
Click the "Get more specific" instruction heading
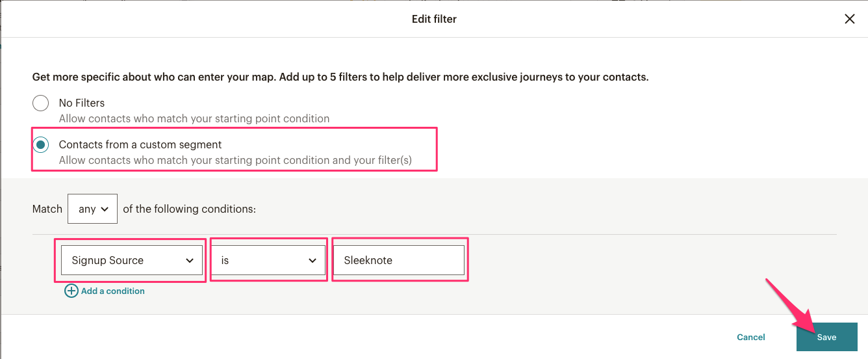click(x=340, y=77)
